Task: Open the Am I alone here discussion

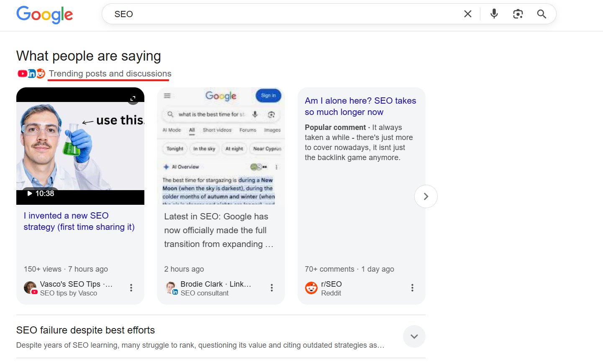Action: (360, 106)
